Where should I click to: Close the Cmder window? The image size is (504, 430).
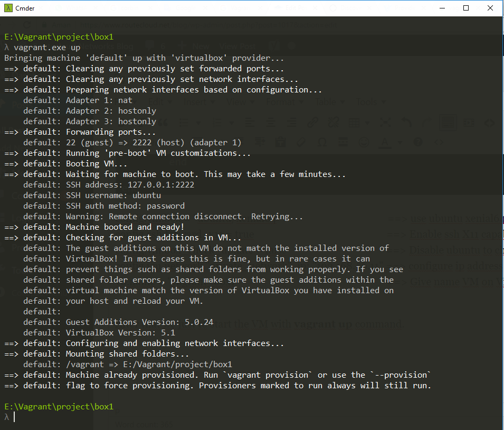tap(490, 8)
